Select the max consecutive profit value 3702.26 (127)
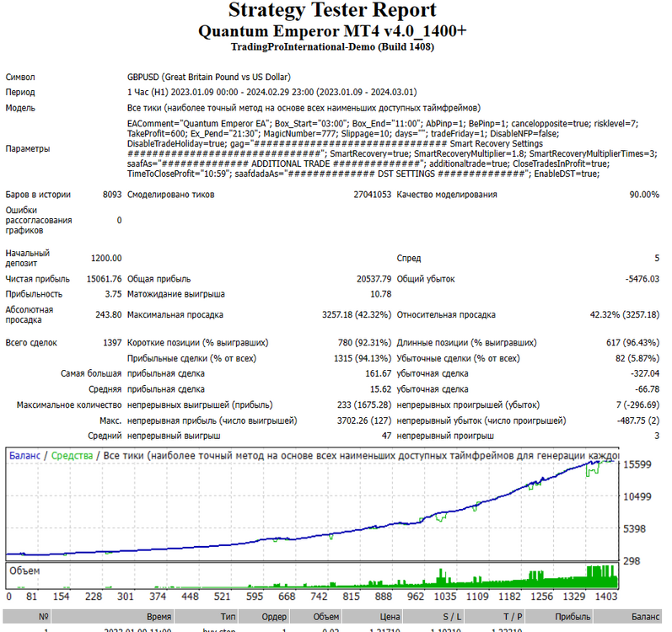The width and height of the screenshot is (672, 632). pyautogui.click(x=364, y=420)
